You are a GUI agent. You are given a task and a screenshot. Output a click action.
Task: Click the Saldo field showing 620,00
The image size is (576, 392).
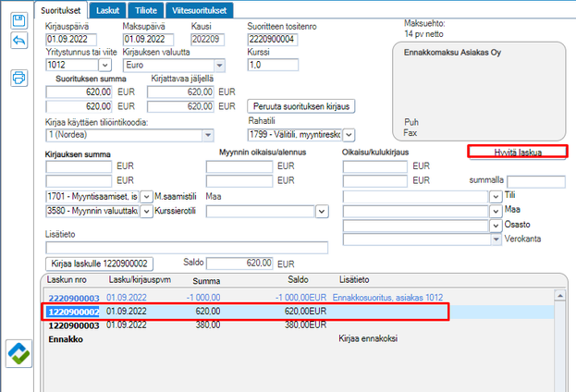pyautogui.click(x=239, y=263)
